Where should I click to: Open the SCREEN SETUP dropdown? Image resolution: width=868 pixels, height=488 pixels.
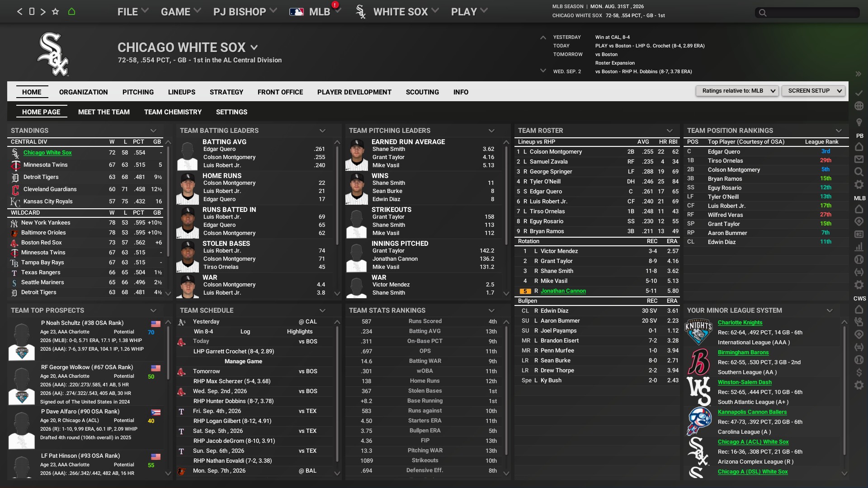coord(813,91)
